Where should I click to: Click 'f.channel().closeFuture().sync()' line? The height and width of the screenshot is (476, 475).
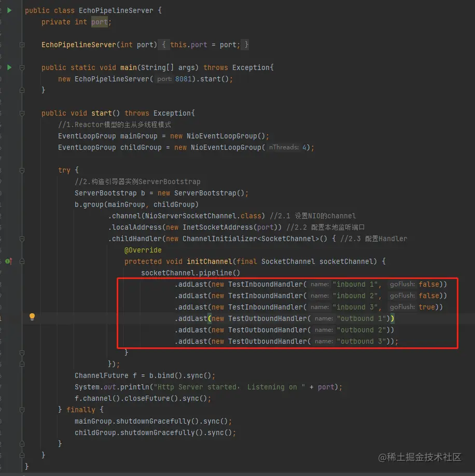point(143,398)
